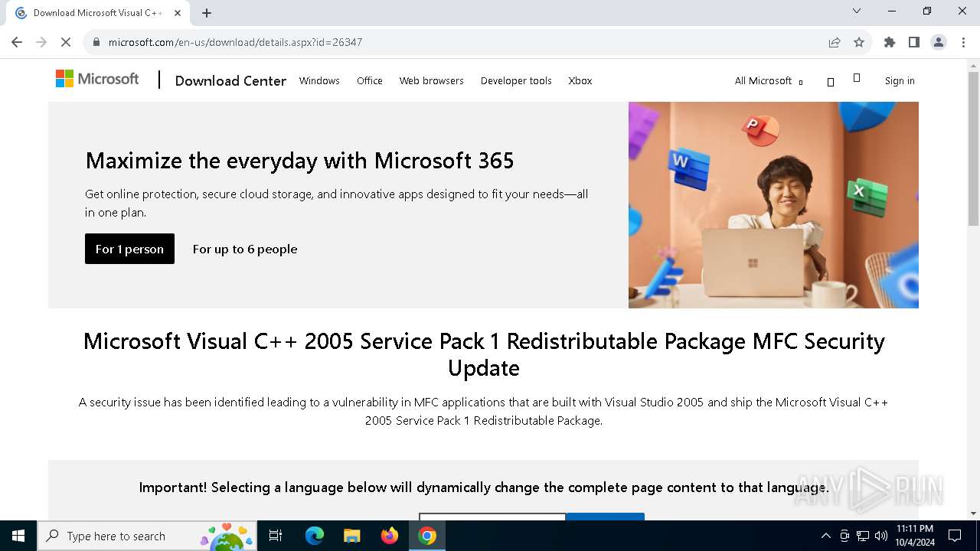Open Chrome three-dot menu

[x=963, y=42]
